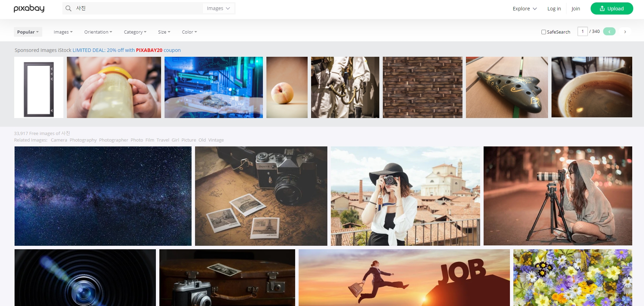Click the green Upload button

tap(612, 8)
